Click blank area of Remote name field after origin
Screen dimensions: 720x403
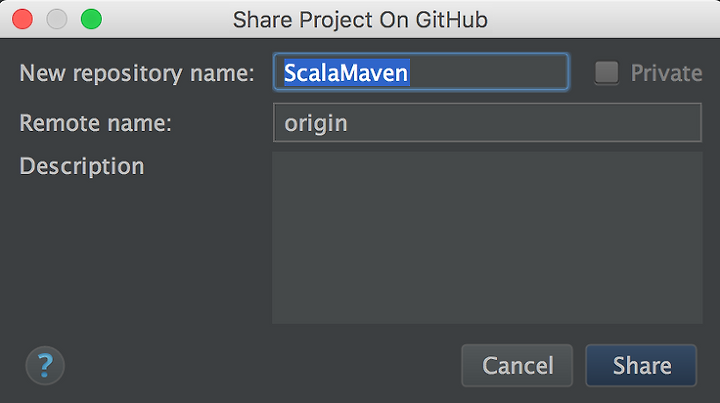tap(523, 123)
